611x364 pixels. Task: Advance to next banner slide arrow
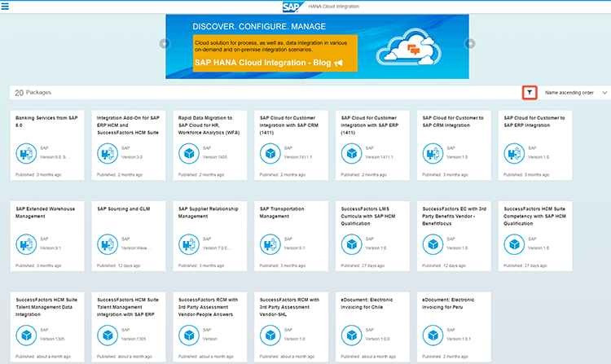469,44
